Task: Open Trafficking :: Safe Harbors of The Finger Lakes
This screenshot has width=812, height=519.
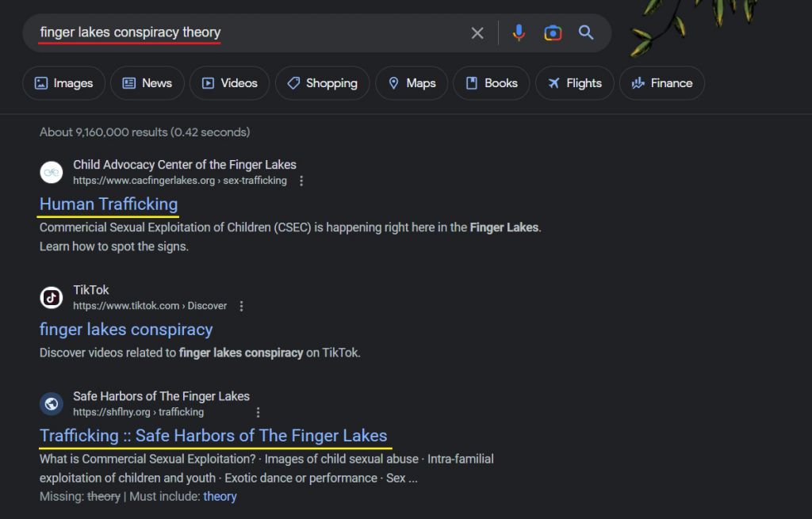Action: click(x=213, y=436)
